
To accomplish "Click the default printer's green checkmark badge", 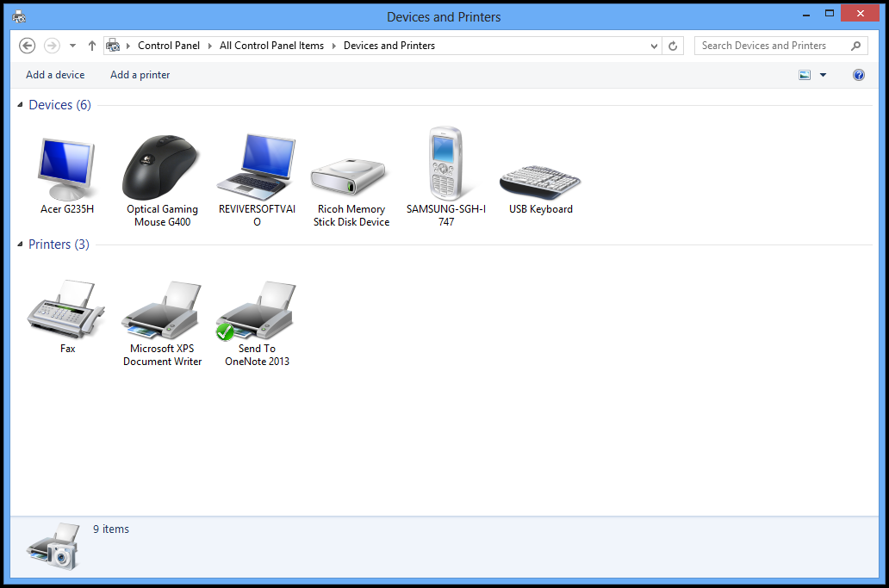I will [225, 332].
